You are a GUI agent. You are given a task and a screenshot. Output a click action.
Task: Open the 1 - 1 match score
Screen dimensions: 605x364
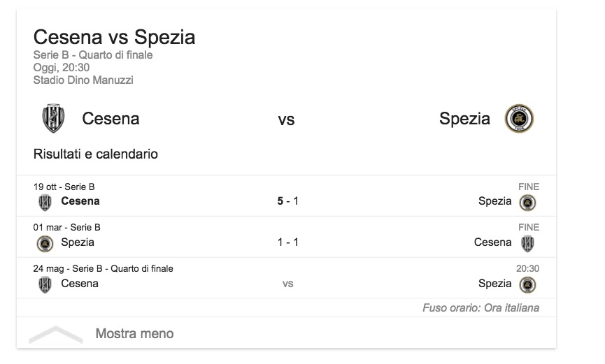[287, 242]
